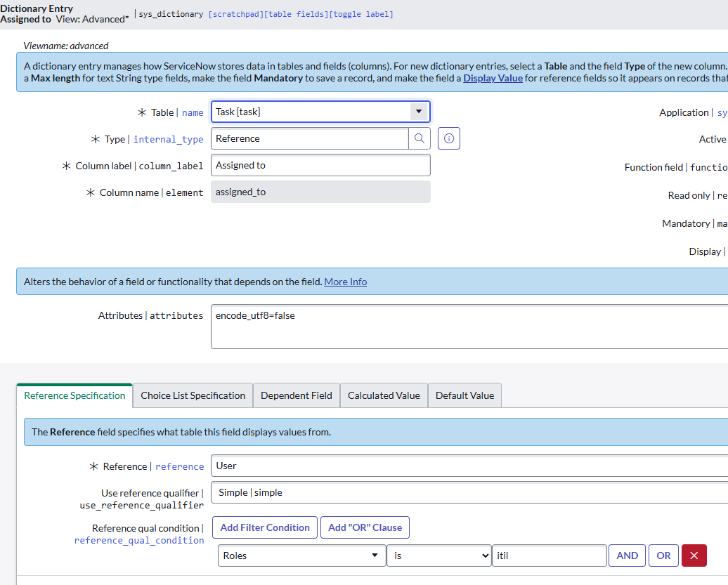Open the Table dropdown showing Task [task]
The width and height of the screenshot is (728, 585).
tap(420, 112)
